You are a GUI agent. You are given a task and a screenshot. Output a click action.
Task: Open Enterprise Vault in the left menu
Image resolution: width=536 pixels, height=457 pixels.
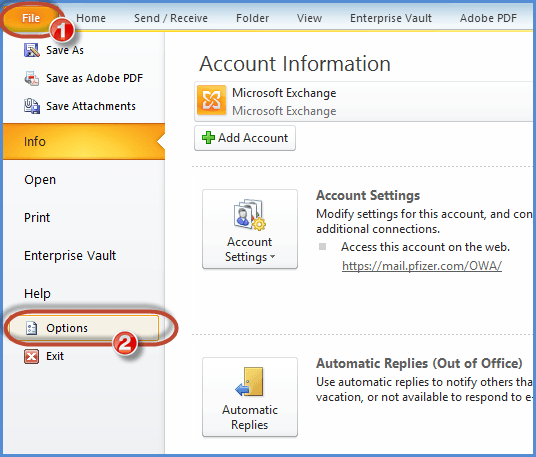(70, 256)
